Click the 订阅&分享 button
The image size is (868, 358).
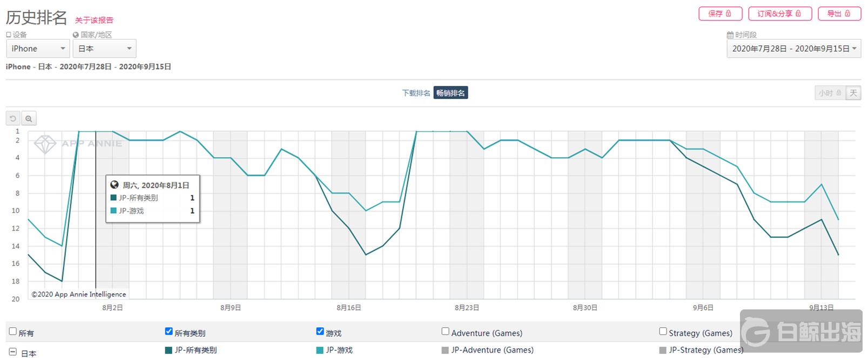(780, 13)
